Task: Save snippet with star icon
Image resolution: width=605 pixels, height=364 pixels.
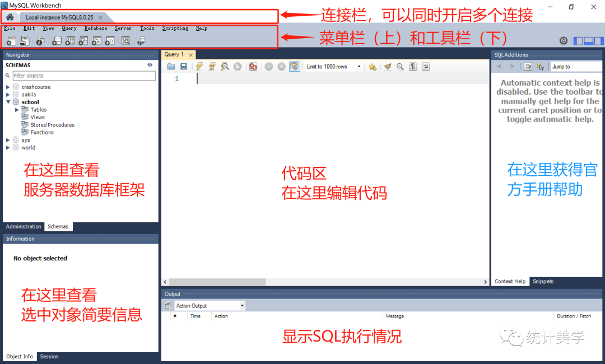Action: (x=373, y=67)
